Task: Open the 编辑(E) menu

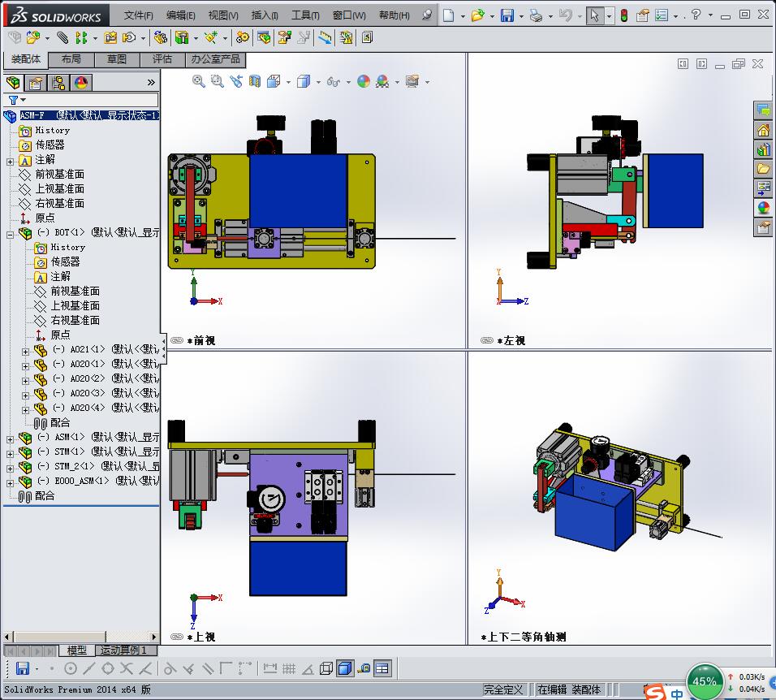Action: [181, 15]
